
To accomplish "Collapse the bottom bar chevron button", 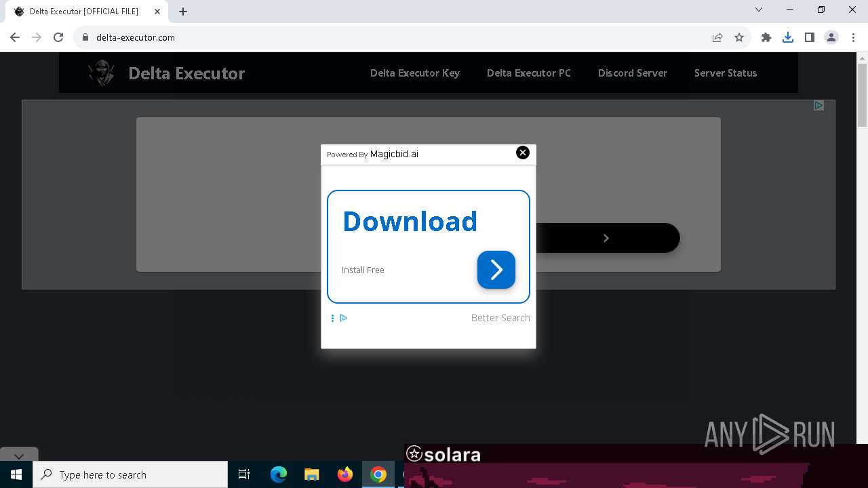I will (x=19, y=456).
